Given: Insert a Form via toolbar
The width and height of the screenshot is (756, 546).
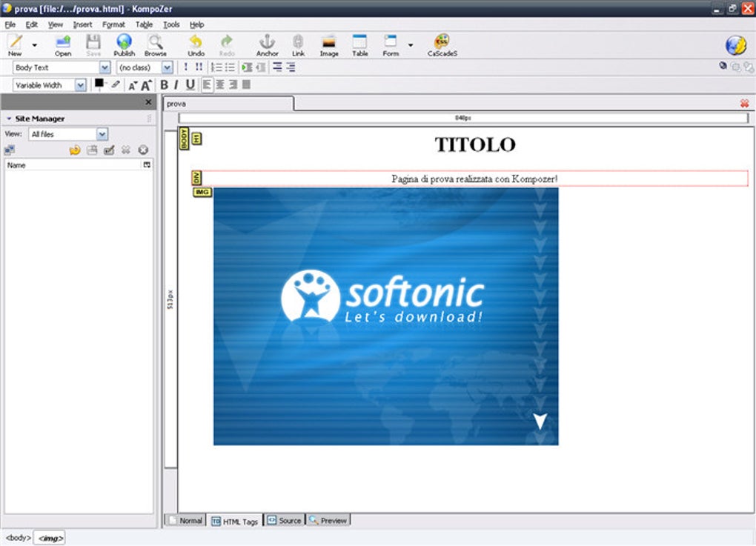Looking at the screenshot, I should (391, 45).
